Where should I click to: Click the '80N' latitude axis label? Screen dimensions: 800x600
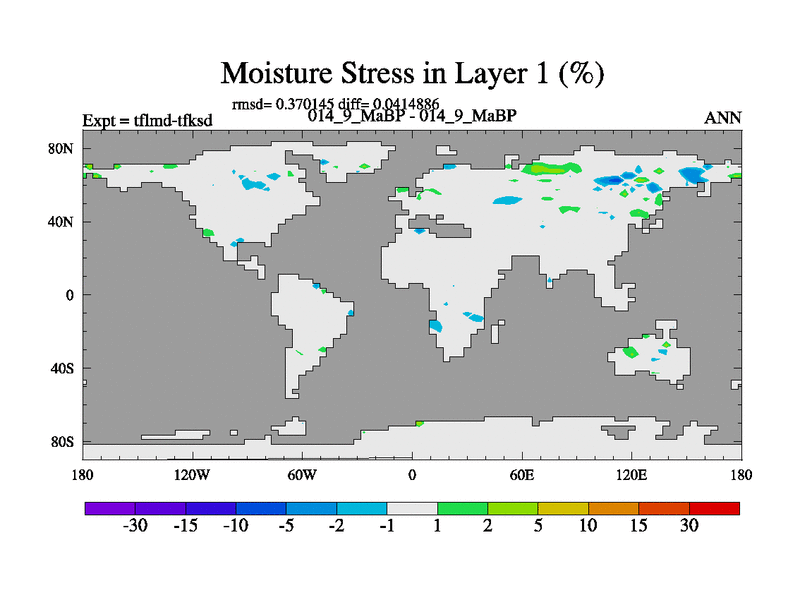point(61,149)
